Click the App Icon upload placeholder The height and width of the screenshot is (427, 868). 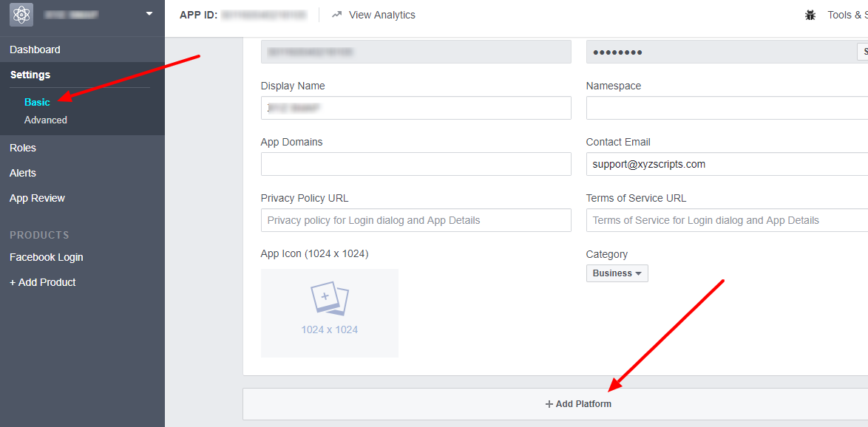pyautogui.click(x=329, y=312)
